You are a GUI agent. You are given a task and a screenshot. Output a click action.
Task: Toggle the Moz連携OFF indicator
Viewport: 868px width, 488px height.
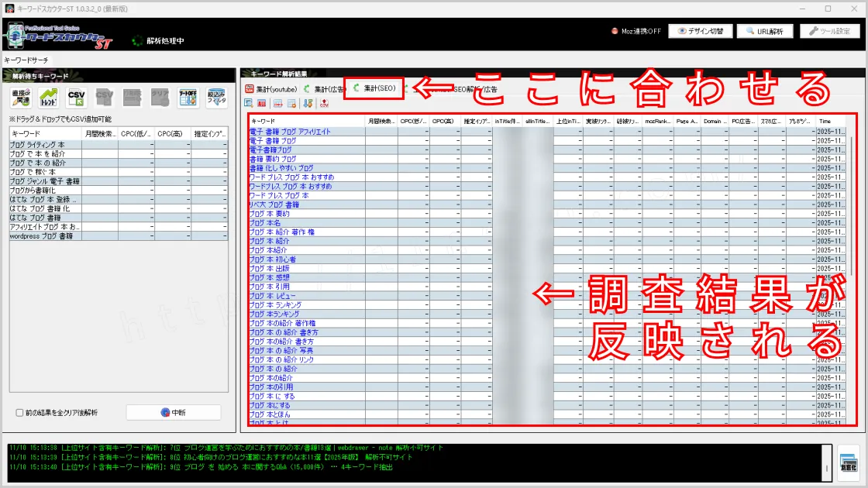635,32
